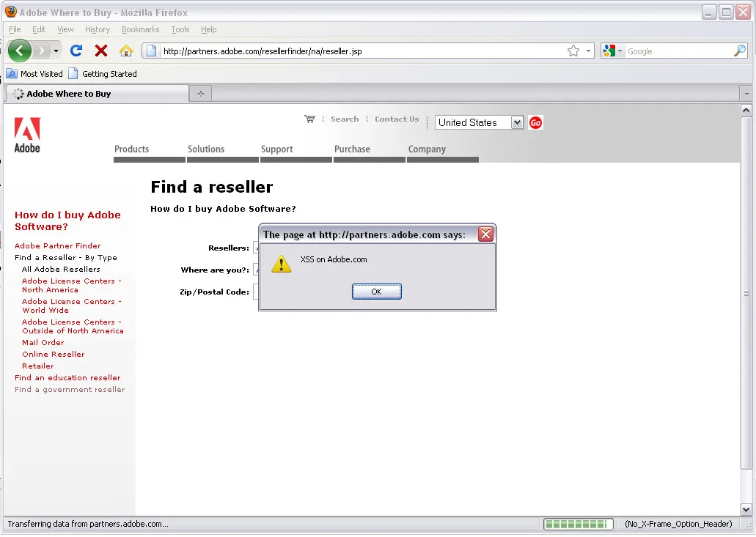Open the back/forward history dropdown arrow

click(56, 51)
